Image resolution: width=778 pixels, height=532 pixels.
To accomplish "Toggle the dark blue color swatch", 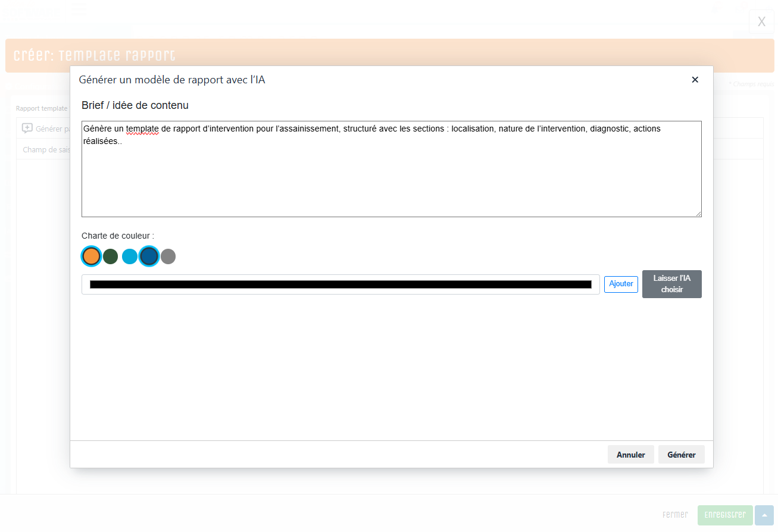I will pyautogui.click(x=149, y=256).
